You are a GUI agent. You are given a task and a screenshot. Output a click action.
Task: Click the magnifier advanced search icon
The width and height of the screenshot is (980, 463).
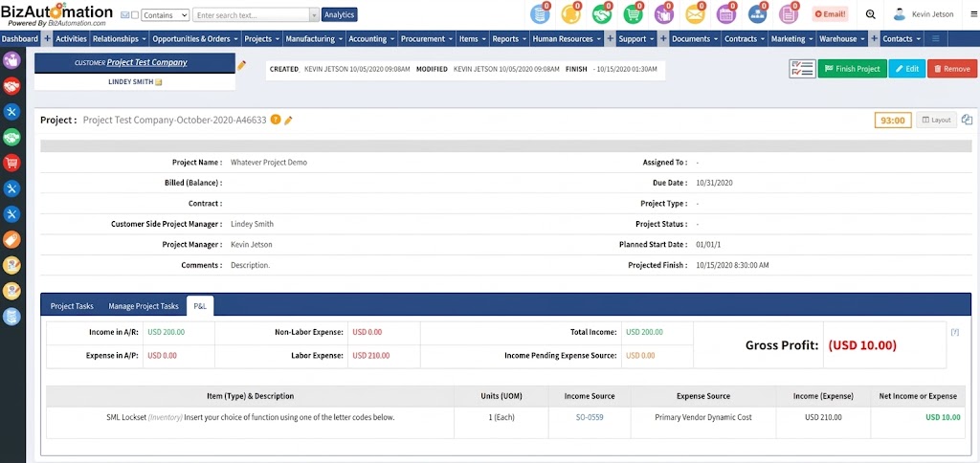pos(871,14)
